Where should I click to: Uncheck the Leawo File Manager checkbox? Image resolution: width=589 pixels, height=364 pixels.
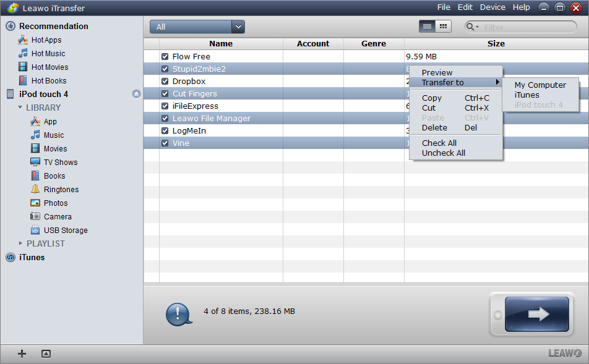(165, 118)
